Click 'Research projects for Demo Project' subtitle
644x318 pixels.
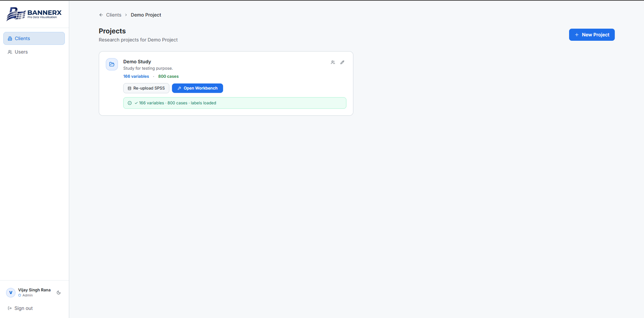click(138, 40)
